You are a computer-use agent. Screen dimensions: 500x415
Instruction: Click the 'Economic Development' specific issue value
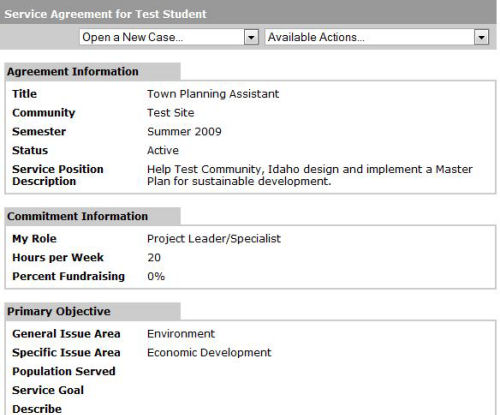pyautogui.click(x=209, y=353)
